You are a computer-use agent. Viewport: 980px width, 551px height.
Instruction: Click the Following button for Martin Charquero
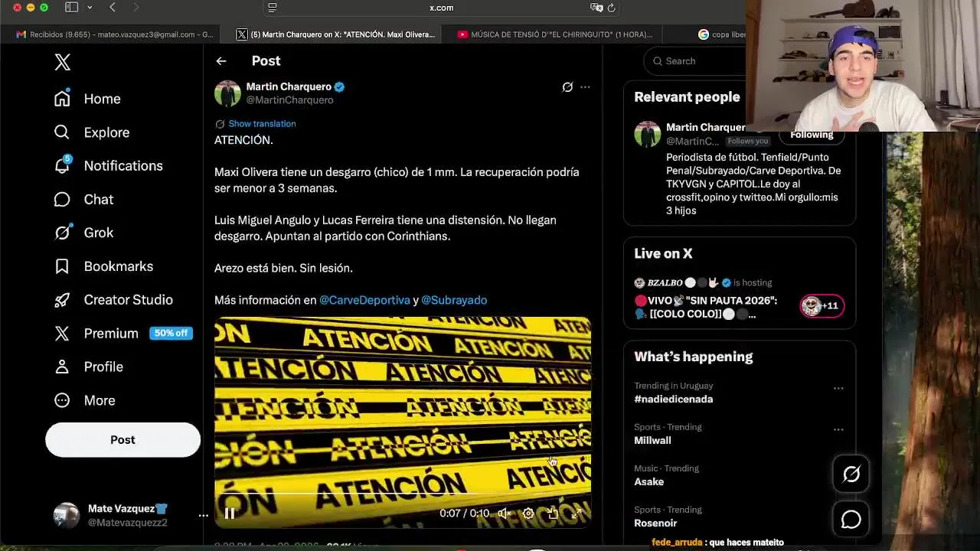pyautogui.click(x=812, y=135)
